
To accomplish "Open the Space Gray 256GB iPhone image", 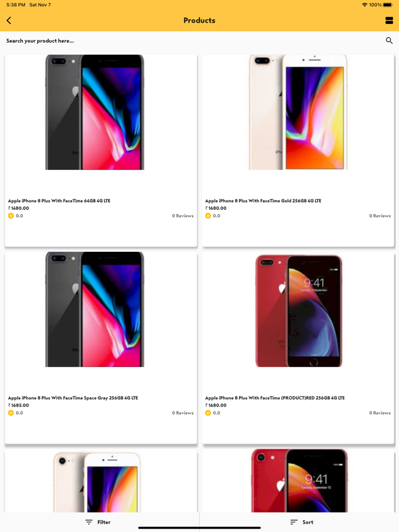I will [95, 309].
